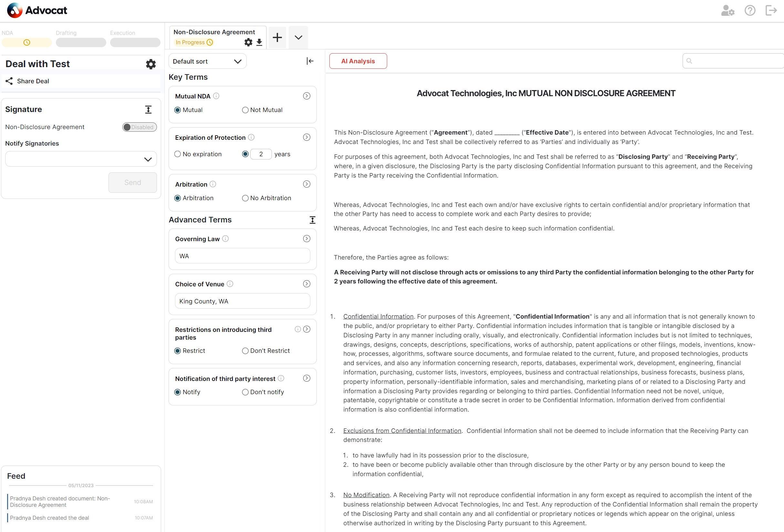Screen dimensions: 784x532
Task: Show info for Arbitration term
Action: pos(213,184)
